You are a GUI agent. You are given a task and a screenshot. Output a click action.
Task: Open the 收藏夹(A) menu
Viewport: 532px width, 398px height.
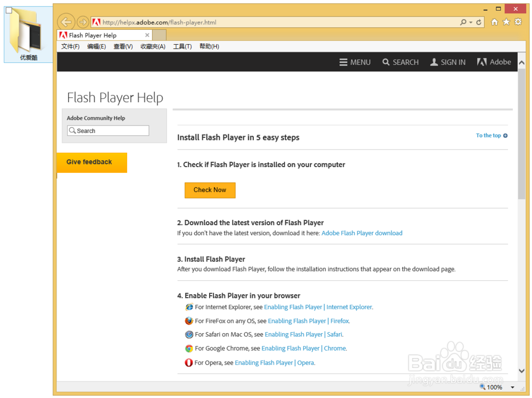coord(153,46)
